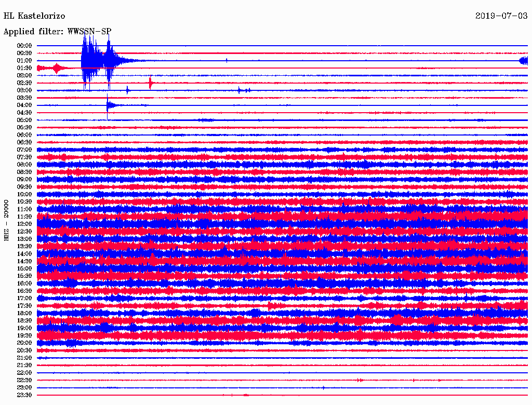The height and width of the screenshot is (405, 532).
Task: Click the '00:30' time label
Action: click(x=24, y=53)
